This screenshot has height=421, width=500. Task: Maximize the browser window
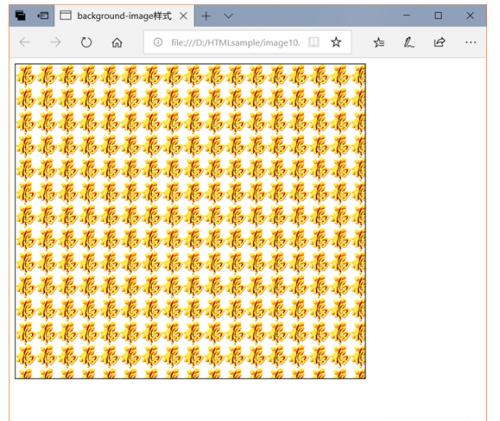coord(438,15)
